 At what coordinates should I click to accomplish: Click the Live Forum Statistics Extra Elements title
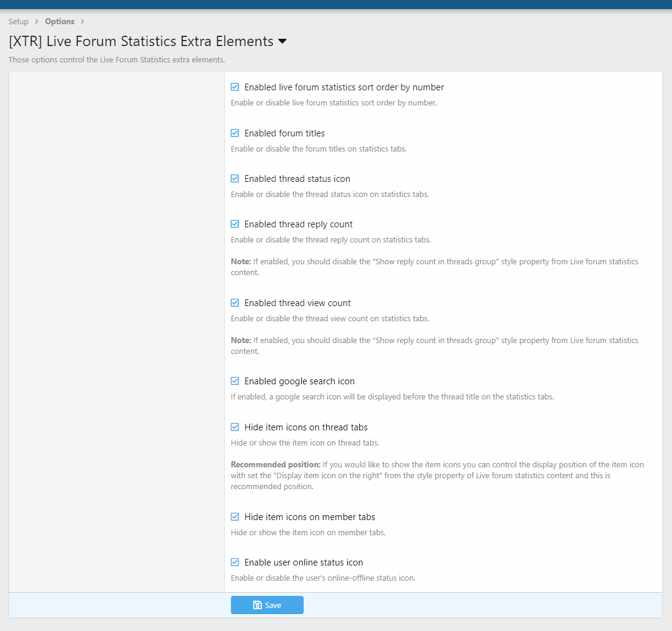141,42
